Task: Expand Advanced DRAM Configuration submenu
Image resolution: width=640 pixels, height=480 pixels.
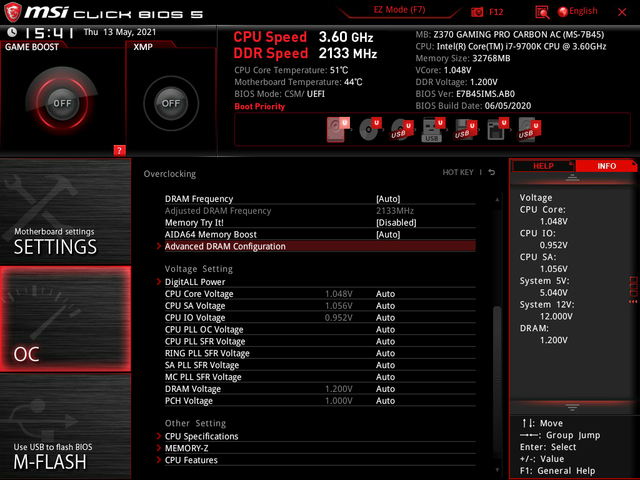Action: pyautogui.click(x=320, y=246)
